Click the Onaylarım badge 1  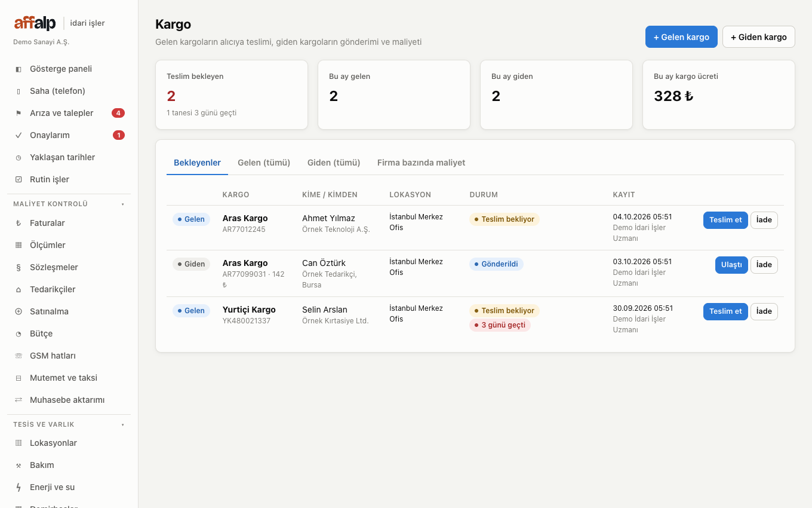point(119,135)
